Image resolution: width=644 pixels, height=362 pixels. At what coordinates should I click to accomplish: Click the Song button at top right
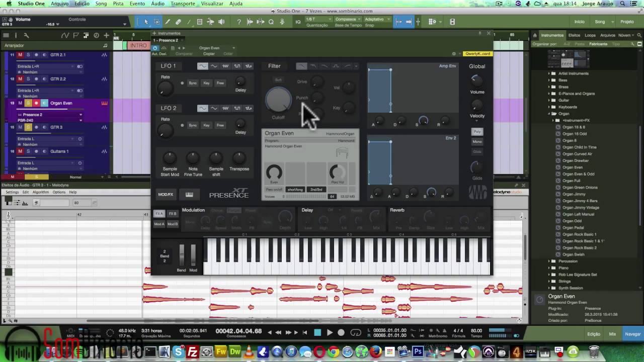click(600, 22)
